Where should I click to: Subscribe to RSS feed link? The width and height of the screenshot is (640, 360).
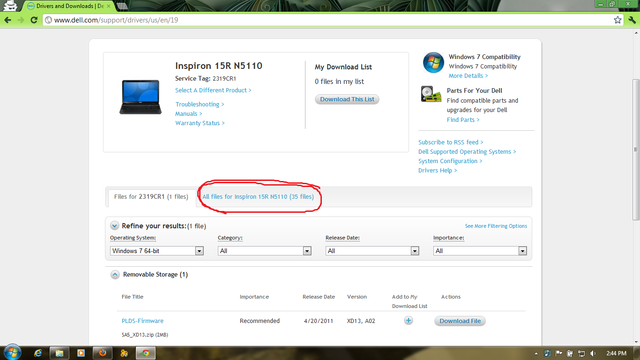click(451, 142)
